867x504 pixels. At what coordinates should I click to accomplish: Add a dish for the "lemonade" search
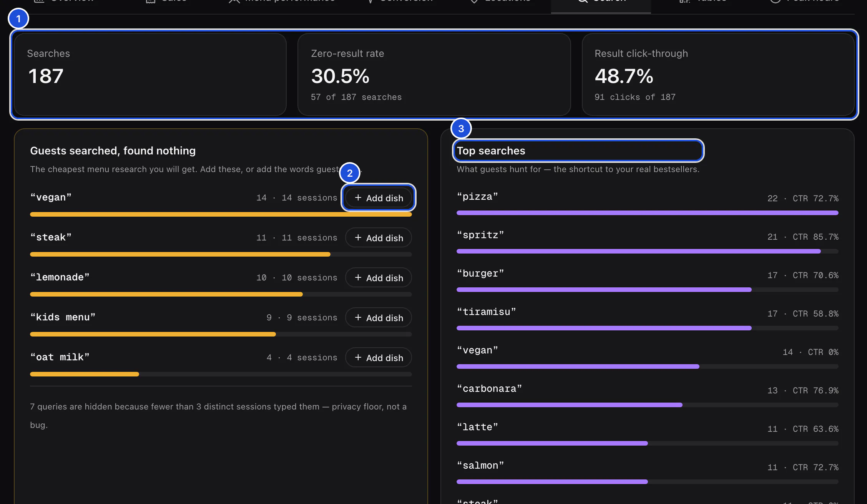tap(378, 278)
